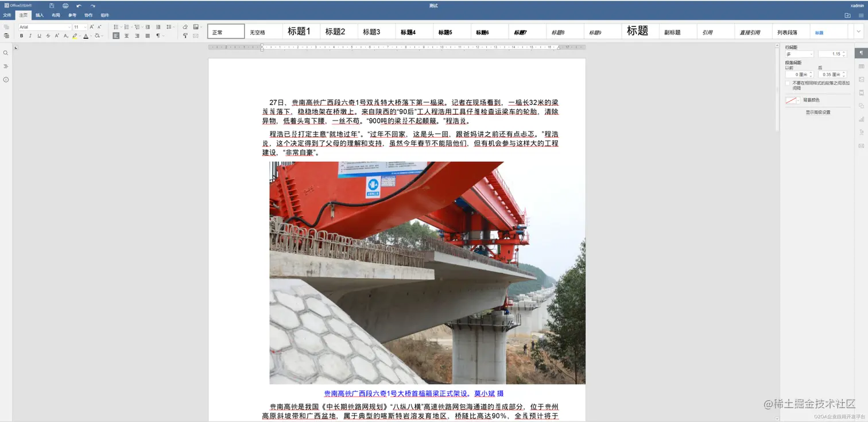Increase the paragraph indent
Screen dimensions: 868x422
(158, 27)
